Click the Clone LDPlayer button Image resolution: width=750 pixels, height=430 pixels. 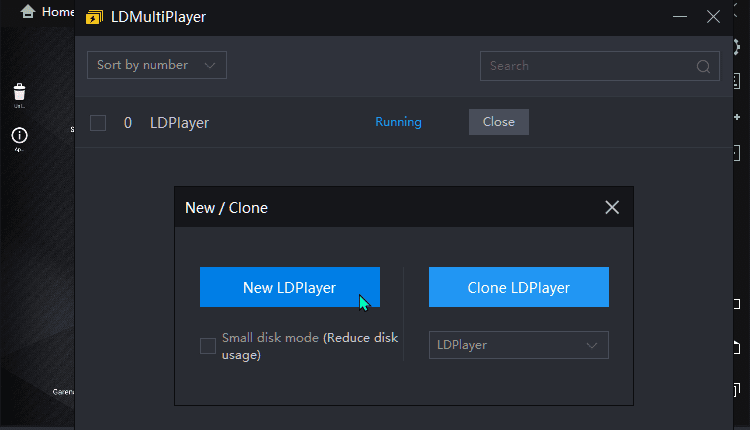(518, 287)
